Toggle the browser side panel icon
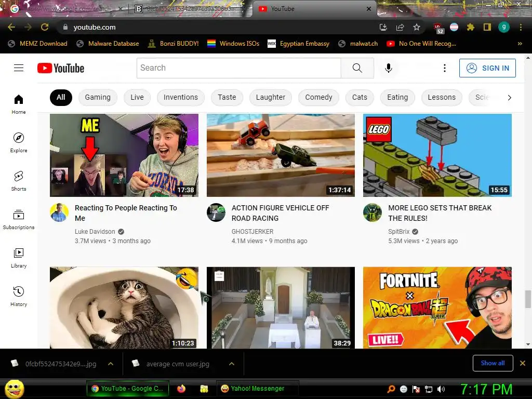 pyautogui.click(x=487, y=27)
